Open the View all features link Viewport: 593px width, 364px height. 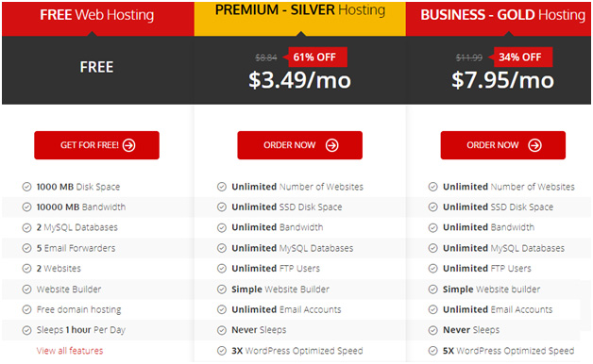tap(70, 351)
